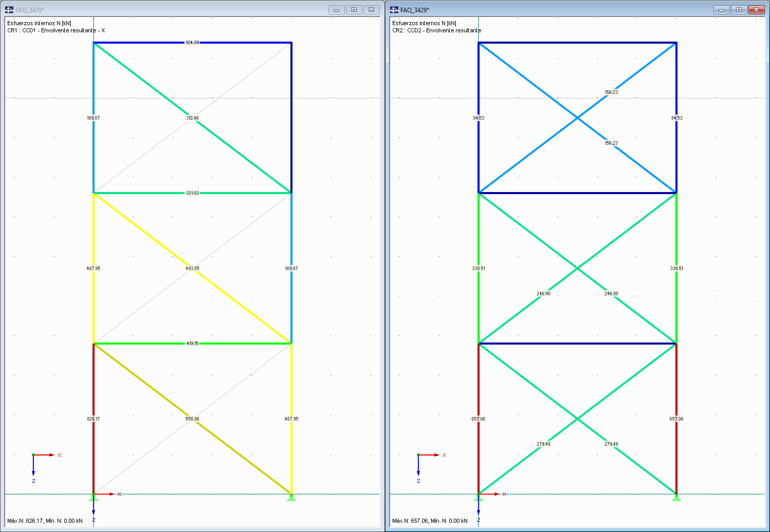
Task: Click the 189.07 value on the upper-left column
Action: click(x=93, y=118)
